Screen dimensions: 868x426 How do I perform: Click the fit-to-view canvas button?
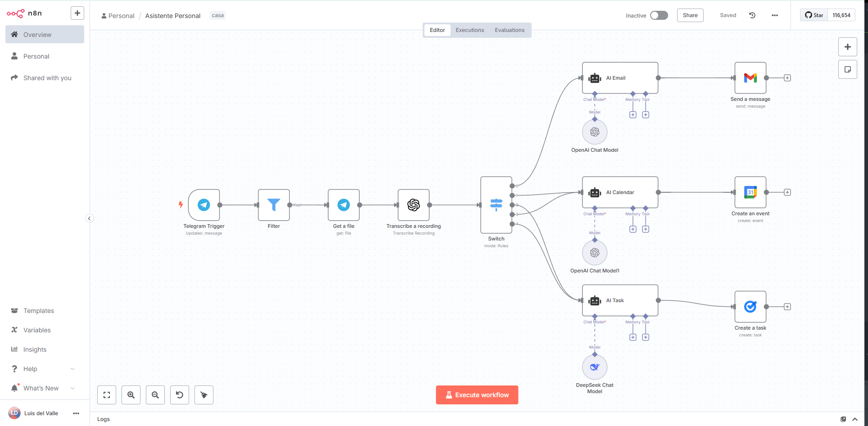click(107, 395)
